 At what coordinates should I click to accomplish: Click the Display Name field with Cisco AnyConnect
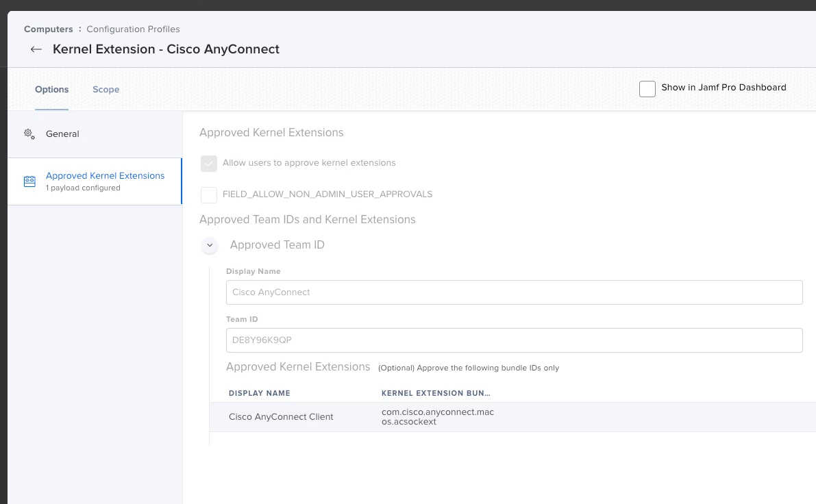point(514,292)
